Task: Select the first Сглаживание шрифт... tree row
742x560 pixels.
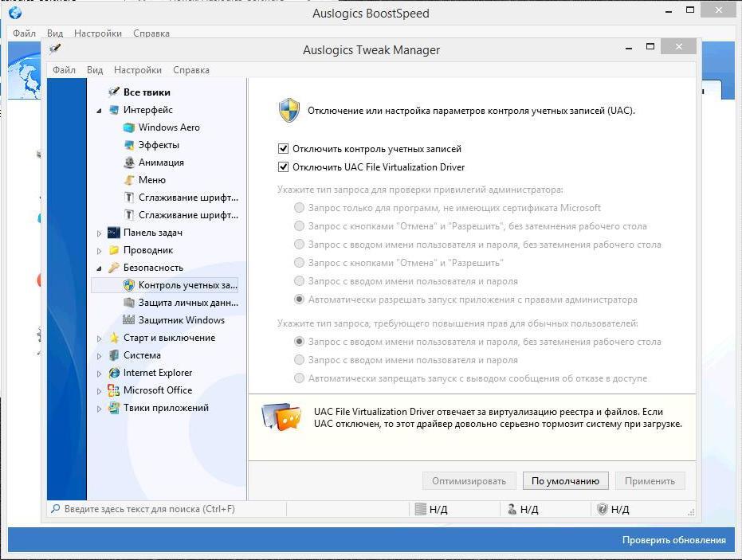Action: [181, 198]
